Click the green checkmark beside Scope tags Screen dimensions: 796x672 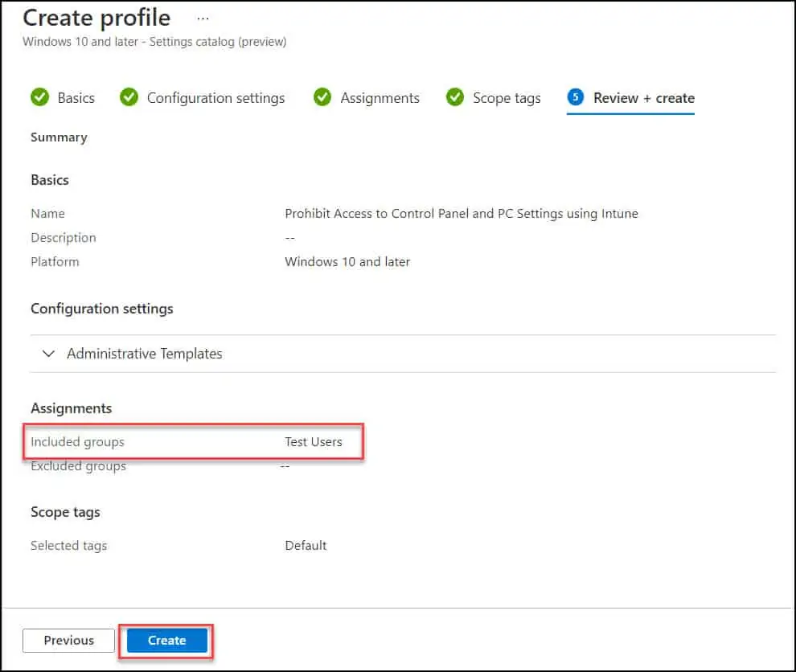click(x=455, y=97)
